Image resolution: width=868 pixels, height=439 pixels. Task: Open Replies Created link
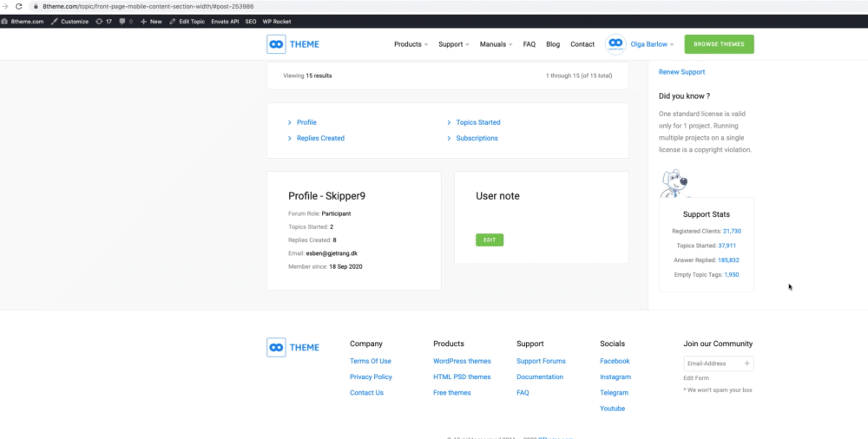(320, 139)
